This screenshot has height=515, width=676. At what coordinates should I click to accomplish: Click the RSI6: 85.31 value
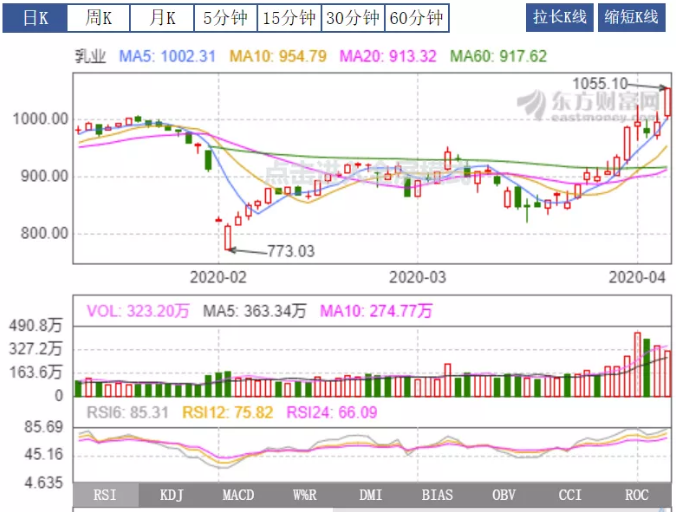coord(128,412)
